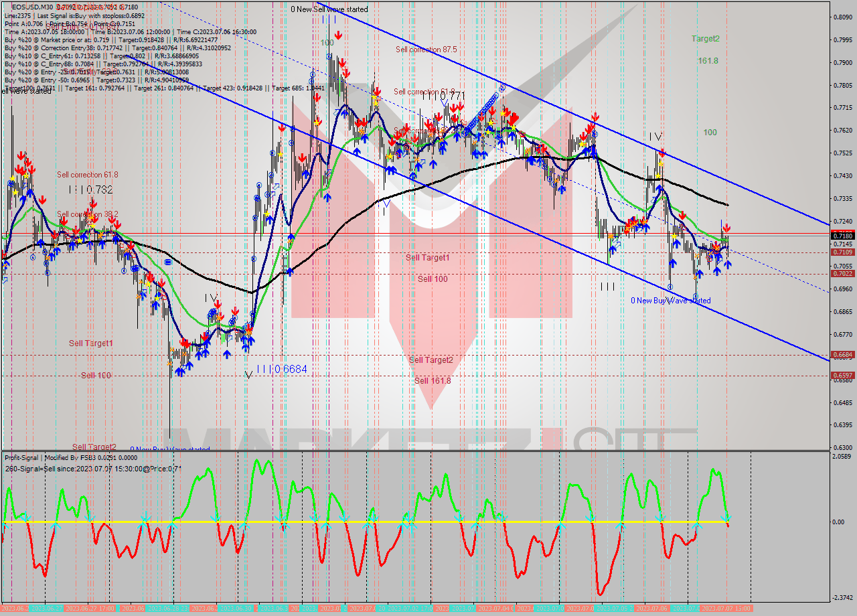Click the 0.8090 price axis value
Viewport: 857px width, 616px height.
coord(842,17)
